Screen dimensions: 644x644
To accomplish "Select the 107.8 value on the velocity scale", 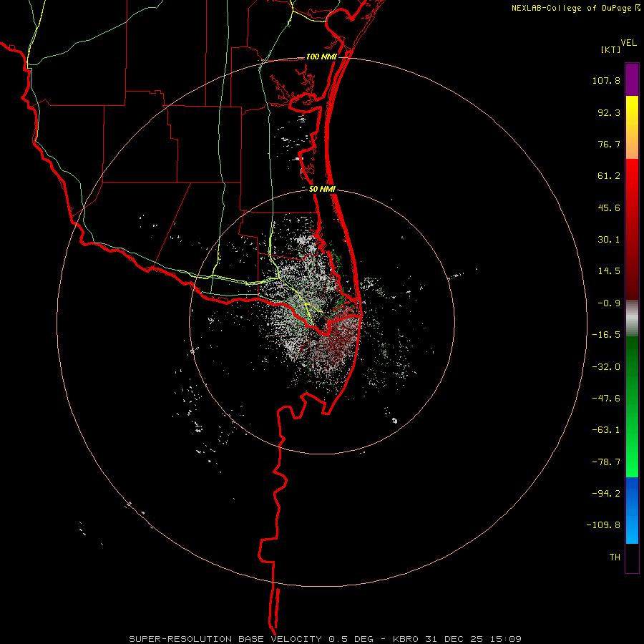I will point(606,80).
